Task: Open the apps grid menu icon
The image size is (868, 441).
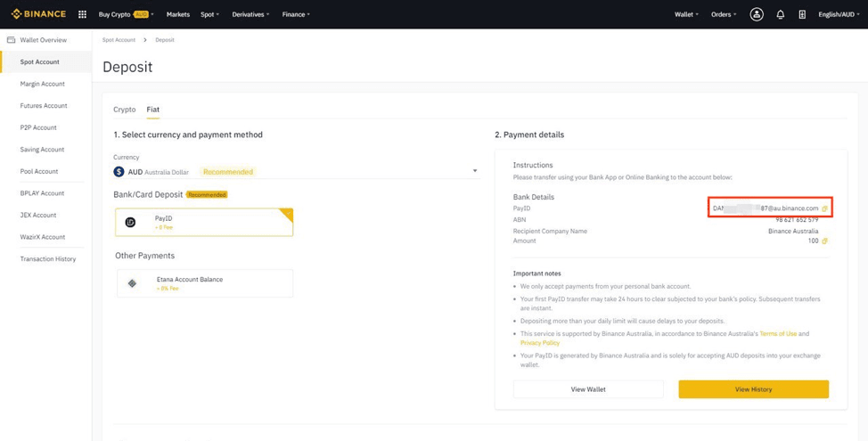Action: tap(83, 14)
